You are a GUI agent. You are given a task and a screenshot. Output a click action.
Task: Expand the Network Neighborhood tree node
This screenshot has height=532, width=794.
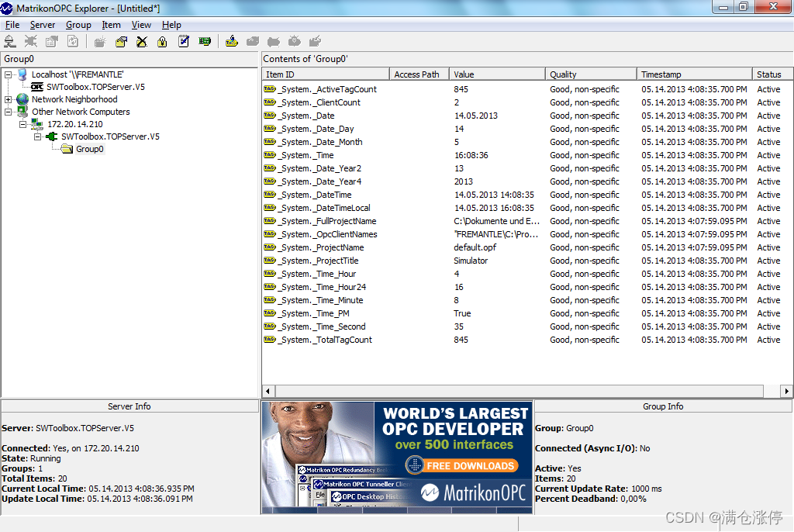pos(8,100)
